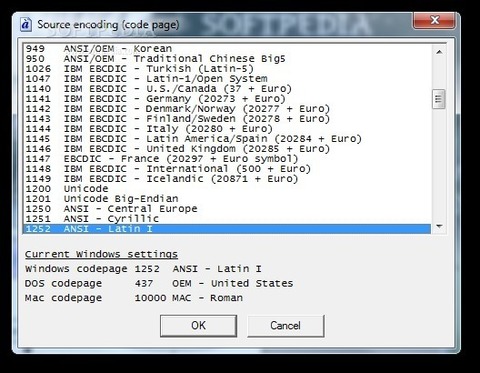Click the Cancel button
480x373 pixels.
point(285,326)
